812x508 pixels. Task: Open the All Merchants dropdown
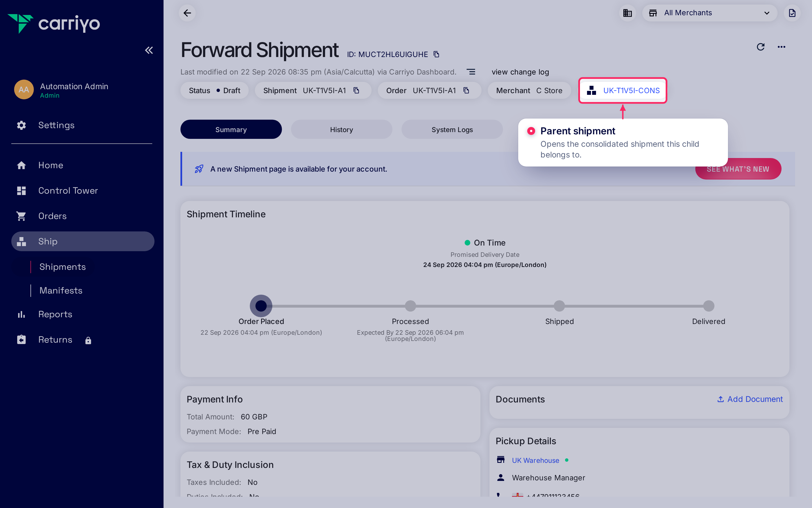coord(709,13)
